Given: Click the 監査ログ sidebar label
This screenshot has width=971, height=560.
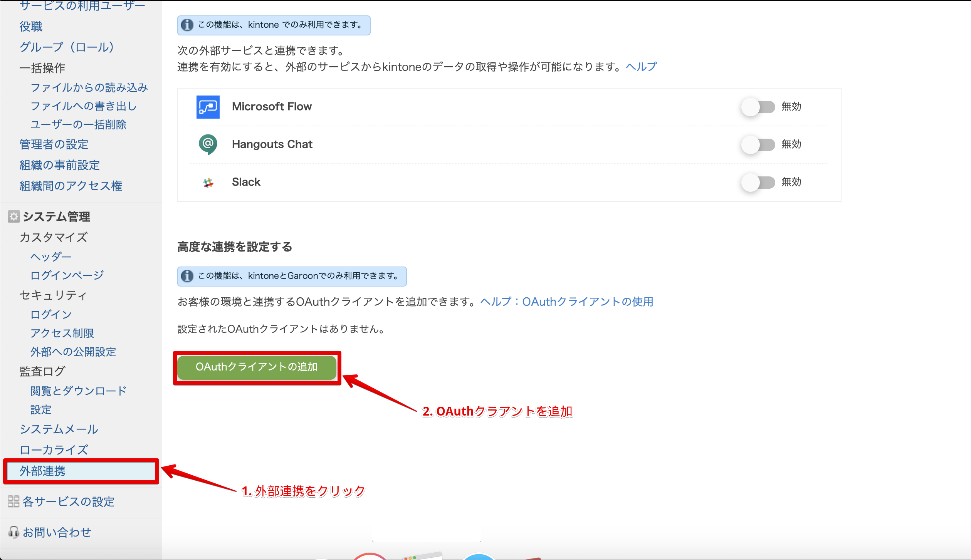Looking at the screenshot, I should click(x=42, y=371).
